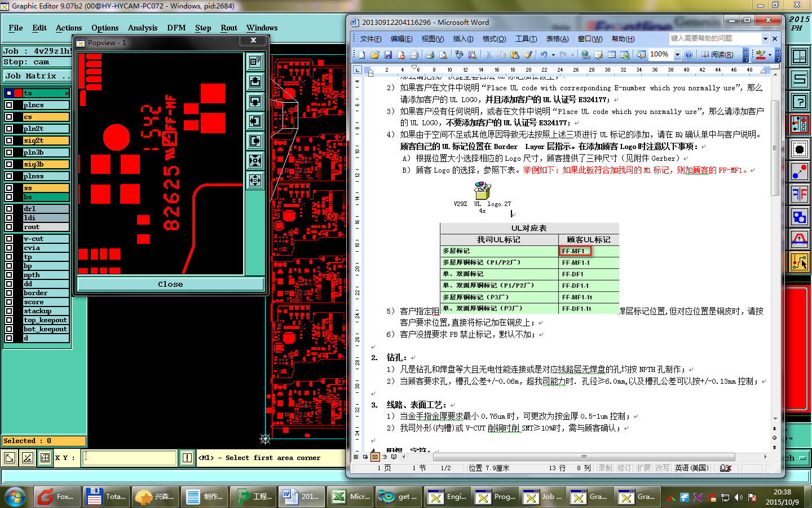Click the serpentine S-shape icon in right toolbar
This screenshot has width=812, height=508.
(800, 79)
